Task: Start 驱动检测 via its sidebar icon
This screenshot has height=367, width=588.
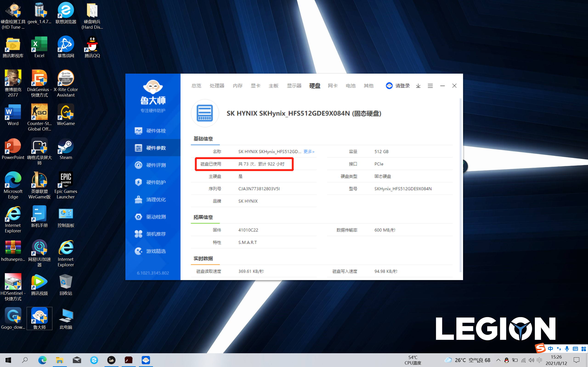Action: (153, 217)
